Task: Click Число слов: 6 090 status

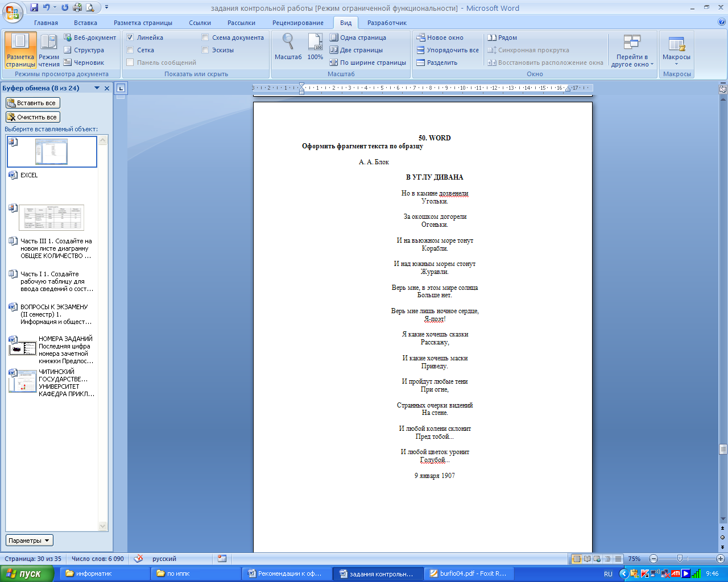Action: pos(98,559)
